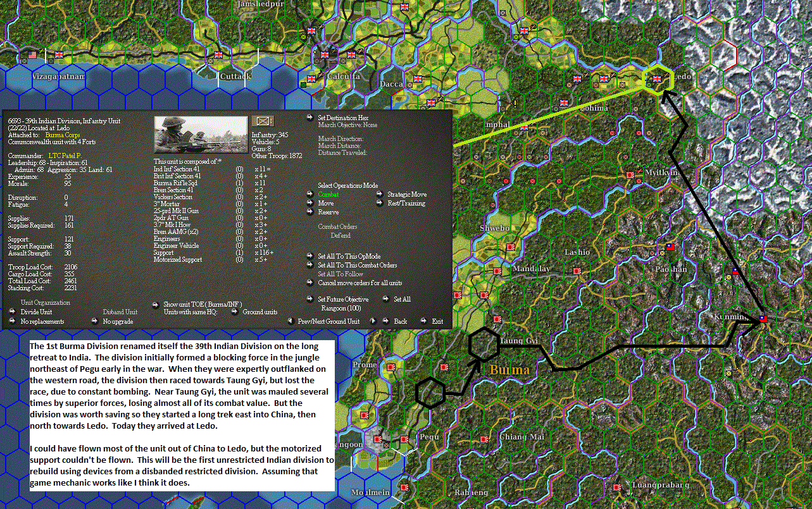This screenshot has height=509, width=812.
Task: Select the British flag unit above Cuttack
Action: point(220,55)
